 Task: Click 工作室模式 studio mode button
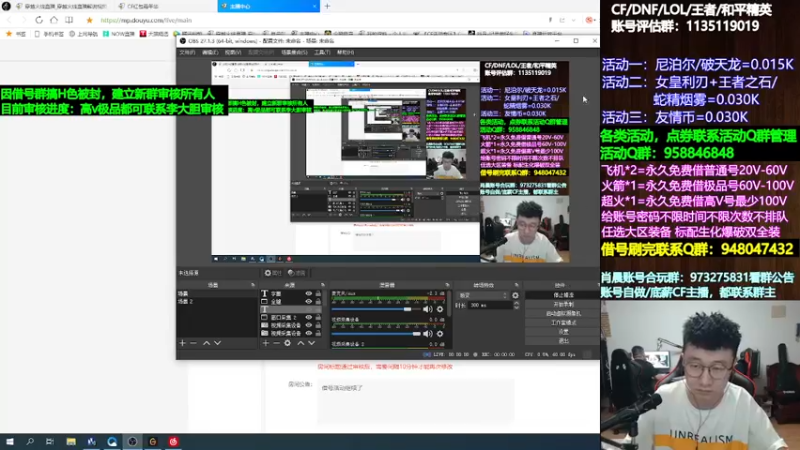click(x=563, y=323)
